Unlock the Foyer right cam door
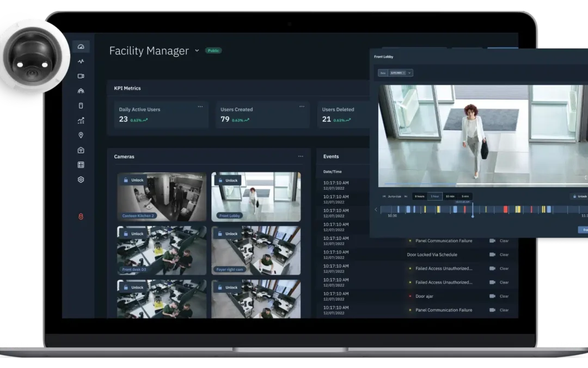The width and height of the screenshot is (588, 368). pyautogui.click(x=228, y=233)
